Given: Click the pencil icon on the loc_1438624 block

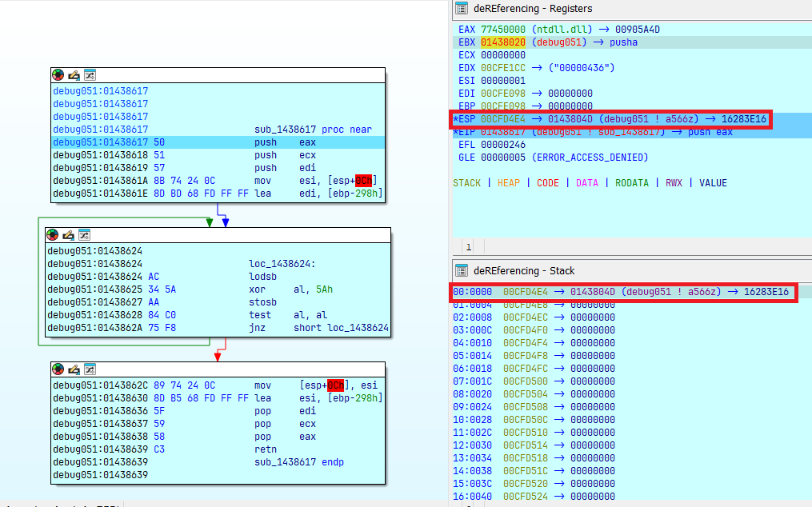Looking at the screenshot, I should click(x=68, y=234).
